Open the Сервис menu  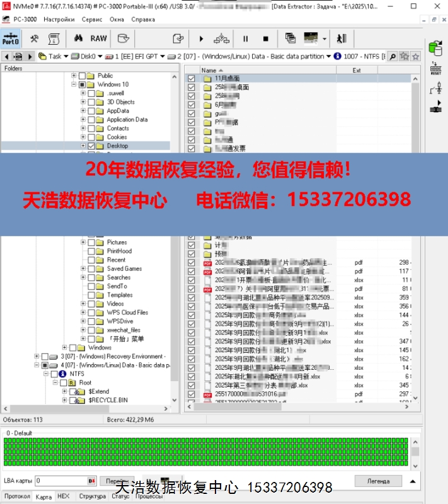click(x=92, y=20)
